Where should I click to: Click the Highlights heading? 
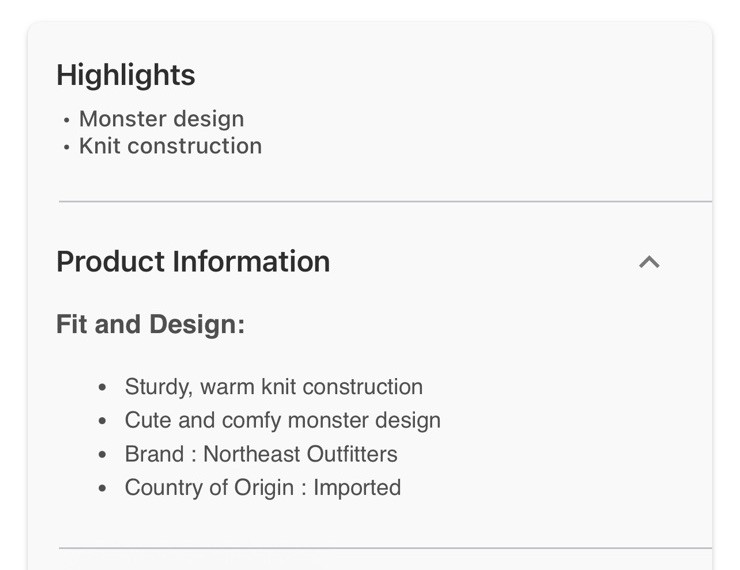(x=126, y=75)
